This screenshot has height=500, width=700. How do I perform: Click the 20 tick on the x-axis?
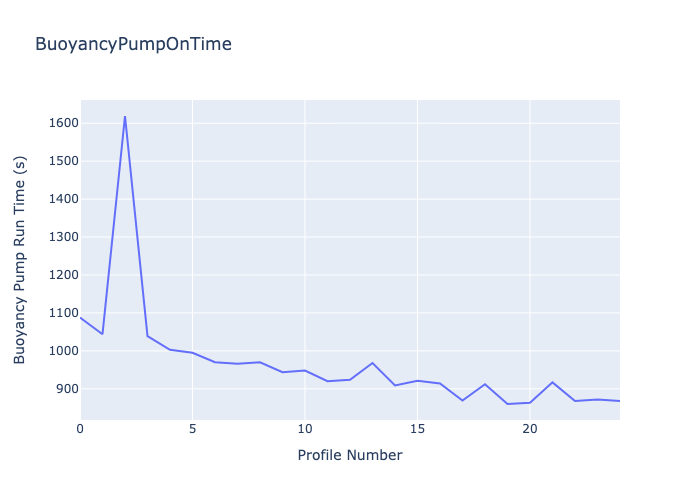[x=530, y=428]
